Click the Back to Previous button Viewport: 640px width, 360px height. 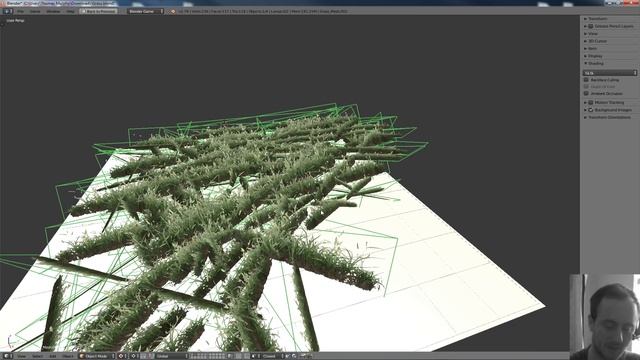(98, 11)
